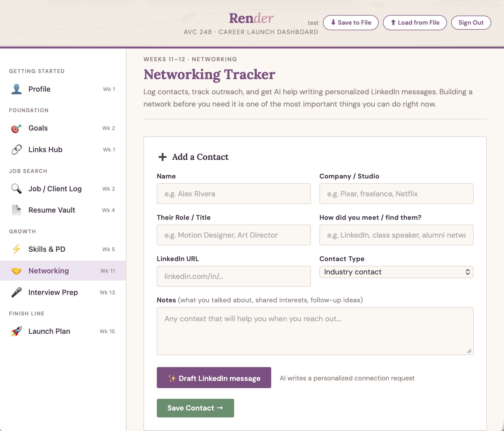
Task: Click the LinkedIn URL input
Action: [234, 276]
